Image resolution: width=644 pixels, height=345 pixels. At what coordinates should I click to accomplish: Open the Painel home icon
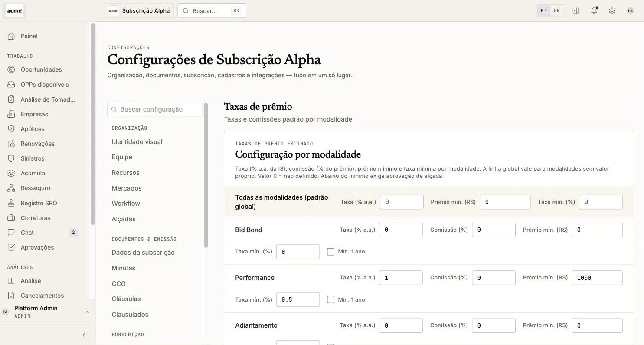pos(12,36)
